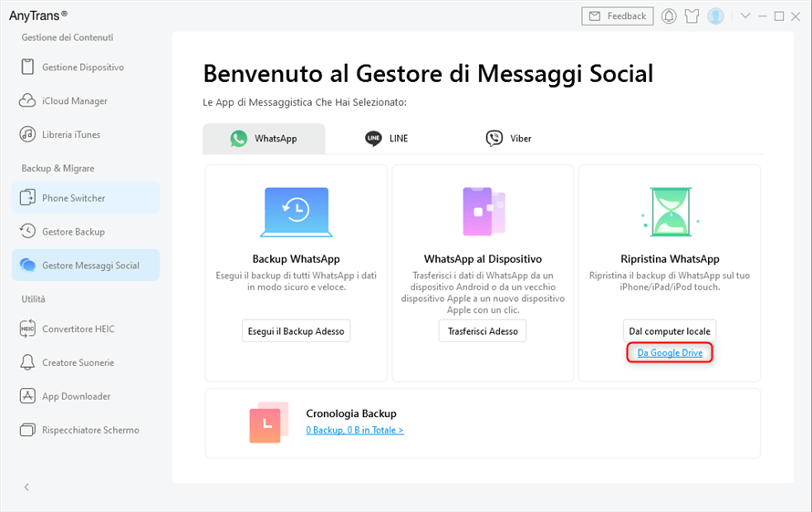Click the Trasferisci Adesso button

coord(483,331)
